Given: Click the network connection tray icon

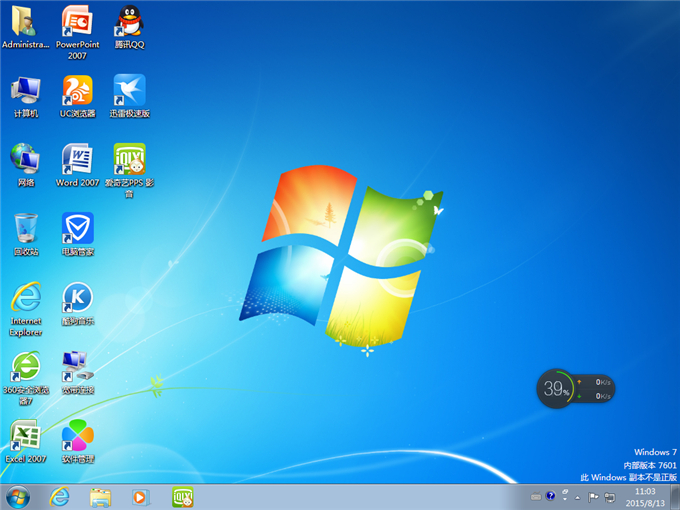Looking at the screenshot, I should coord(610,497).
